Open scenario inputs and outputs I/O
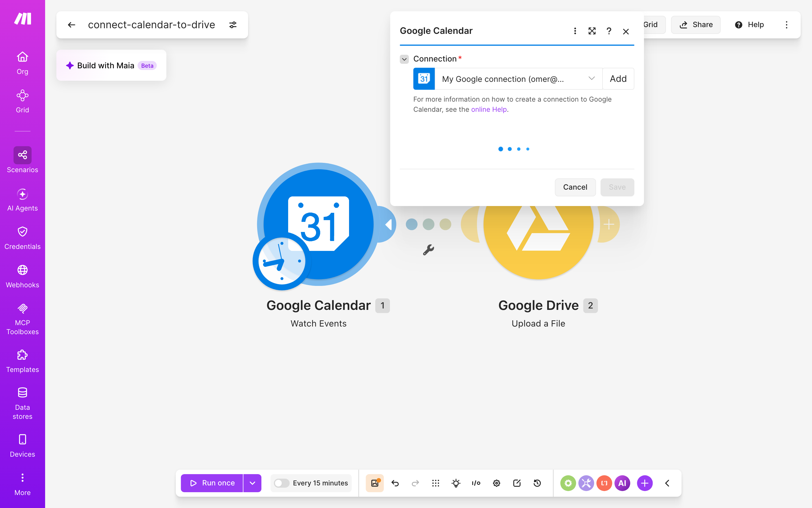Image resolution: width=812 pixels, height=508 pixels. point(476,483)
